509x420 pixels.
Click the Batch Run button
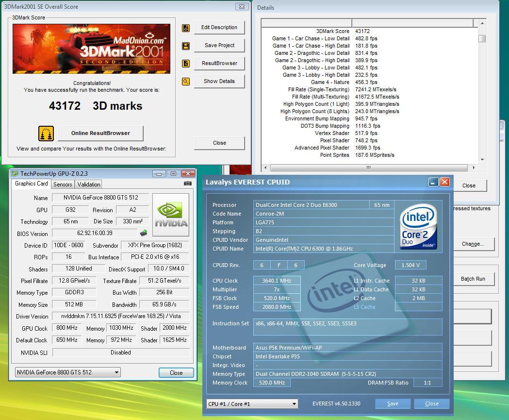[x=473, y=279]
